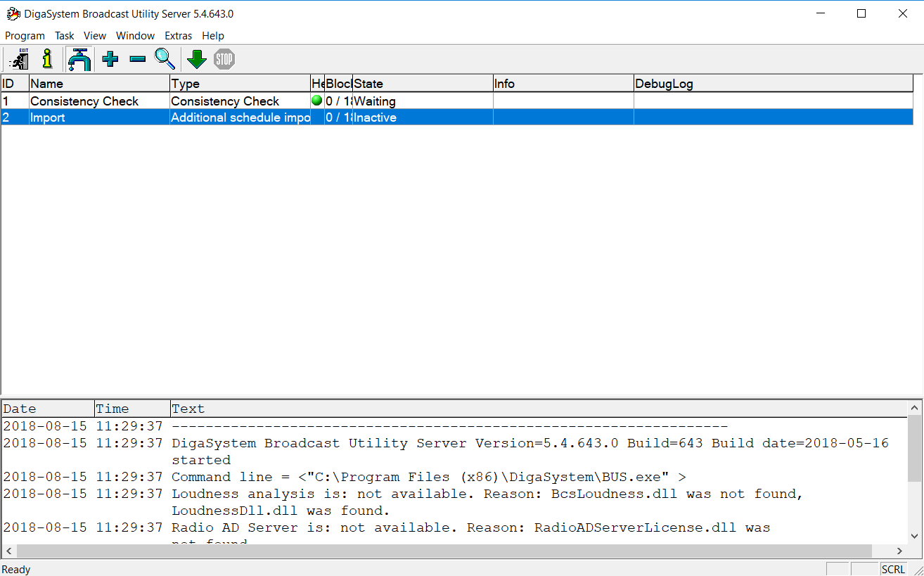Select the Import task row
The height and width of the screenshot is (576, 924).
point(84,117)
